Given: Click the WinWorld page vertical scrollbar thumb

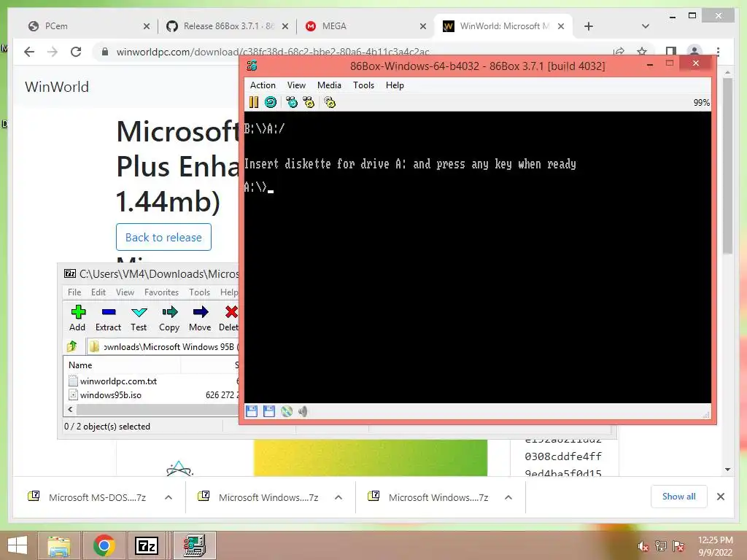Looking at the screenshot, I should (727, 166).
